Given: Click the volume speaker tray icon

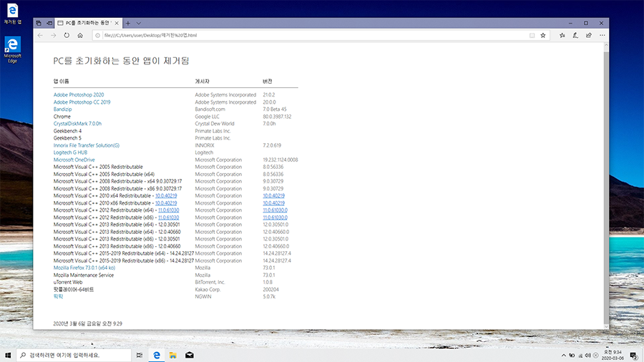Looking at the screenshot, I should (x=587, y=356).
